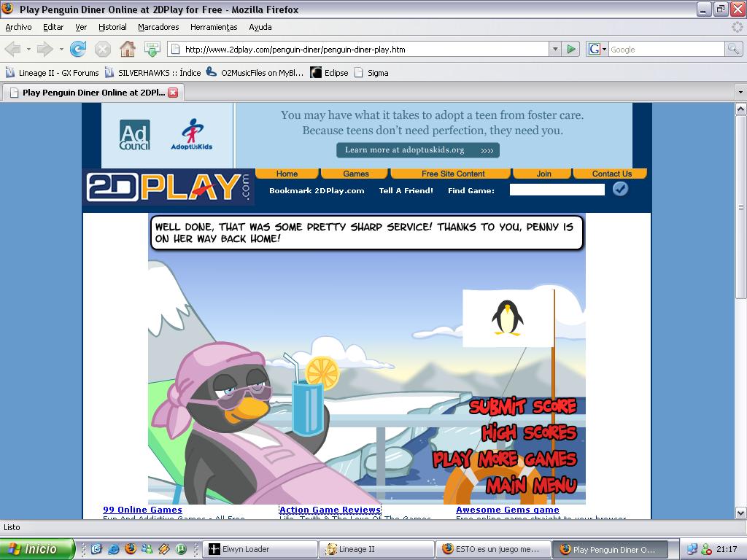This screenshot has width=747, height=560.
Task: Click the Ad Council logo
Action: click(x=134, y=135)
